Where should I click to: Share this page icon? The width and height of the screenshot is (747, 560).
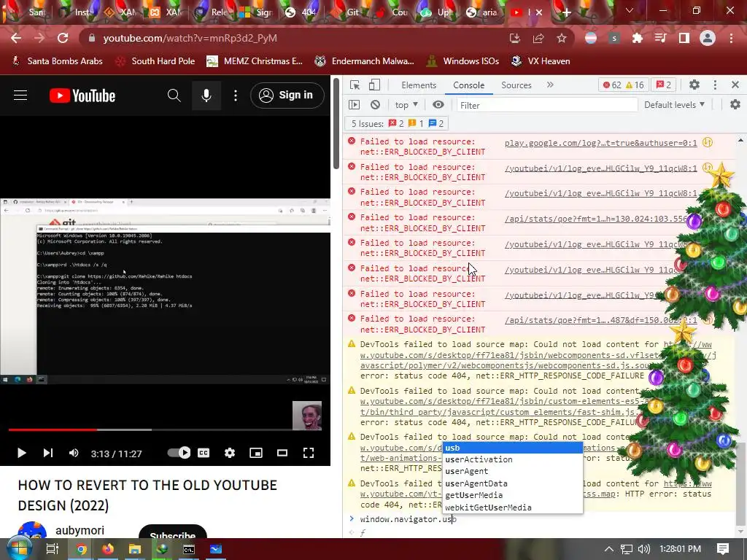coord(538,38)
